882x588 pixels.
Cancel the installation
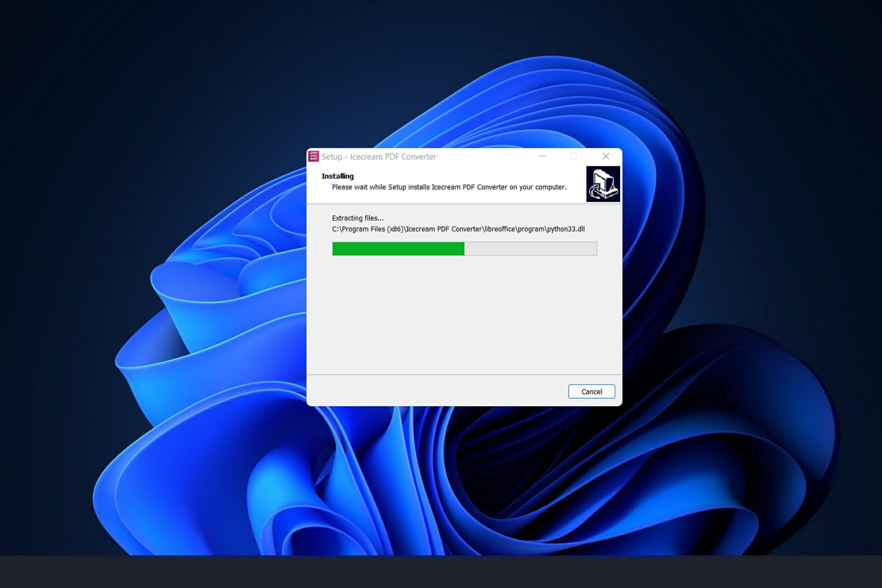click(x=591, y=391)
